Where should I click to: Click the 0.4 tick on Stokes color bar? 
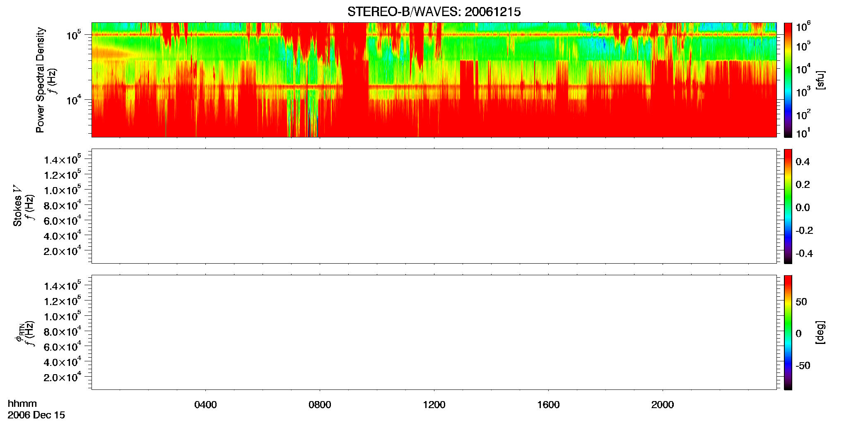(803, 162)
